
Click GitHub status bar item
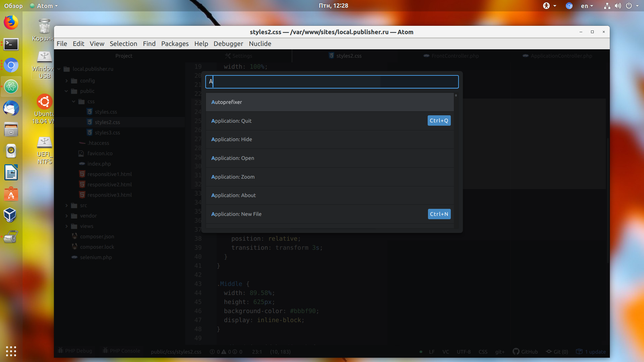[x=525, y=352]
